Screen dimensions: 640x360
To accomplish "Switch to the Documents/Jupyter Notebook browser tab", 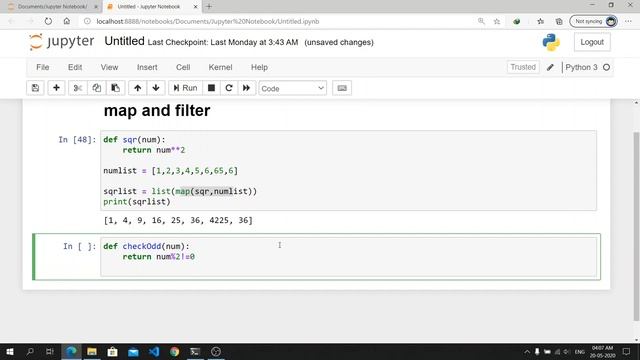I will [52, 7].
